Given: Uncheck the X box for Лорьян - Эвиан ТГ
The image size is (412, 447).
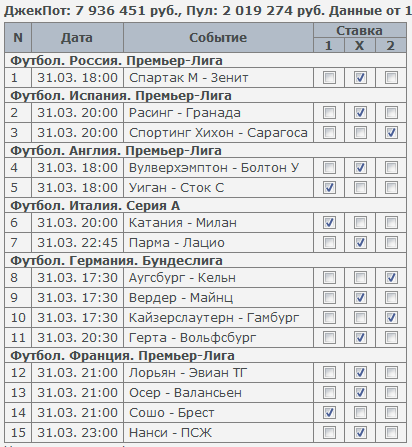Looking at the screenshot, I should coord(360,373).
